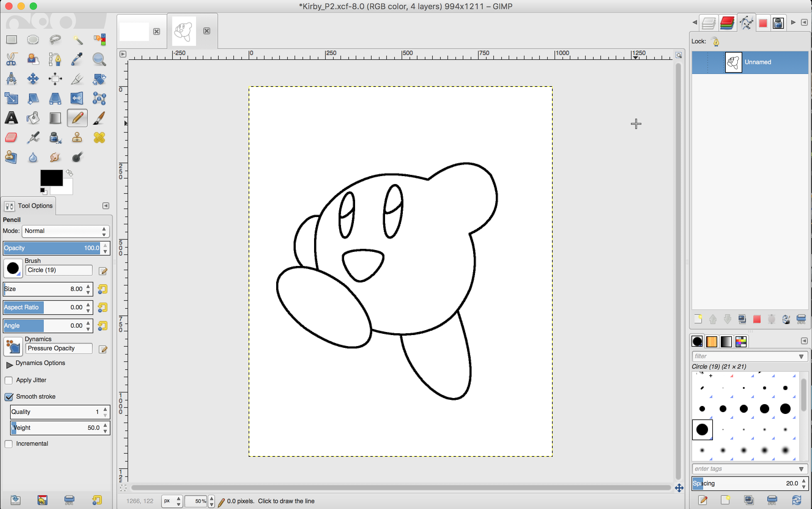Viewport: 812px width, 509px height.
Task: Switch to the Layers dock tab
Action: click(x=709, y=23)
